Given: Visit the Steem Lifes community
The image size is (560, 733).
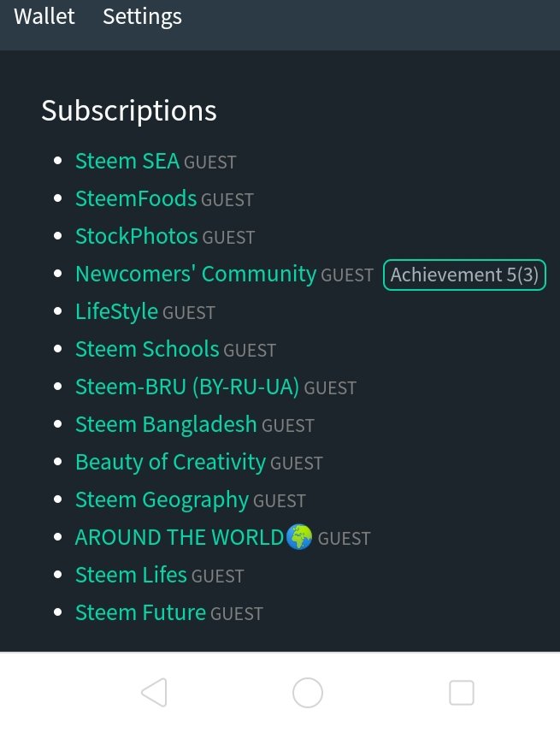Looking at the screenshot, I should (131, 576).
